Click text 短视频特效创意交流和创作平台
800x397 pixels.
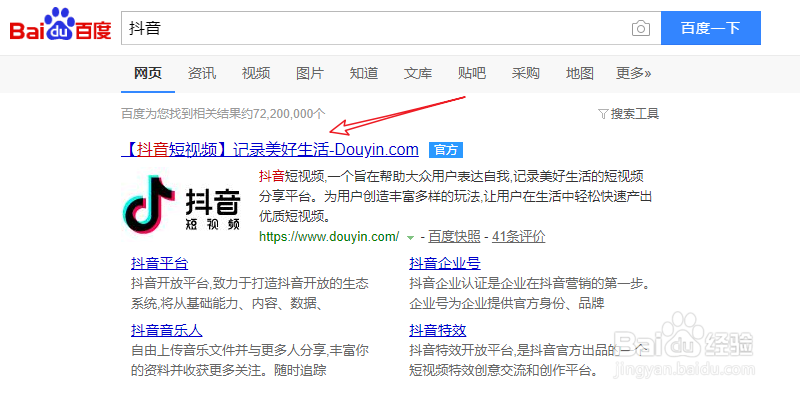[x=504, y=370]
